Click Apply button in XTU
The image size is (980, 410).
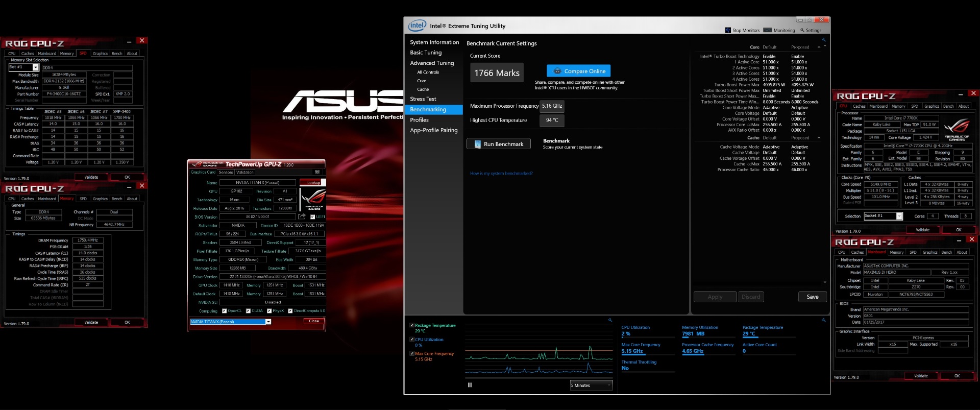click(x=715, y=297)
